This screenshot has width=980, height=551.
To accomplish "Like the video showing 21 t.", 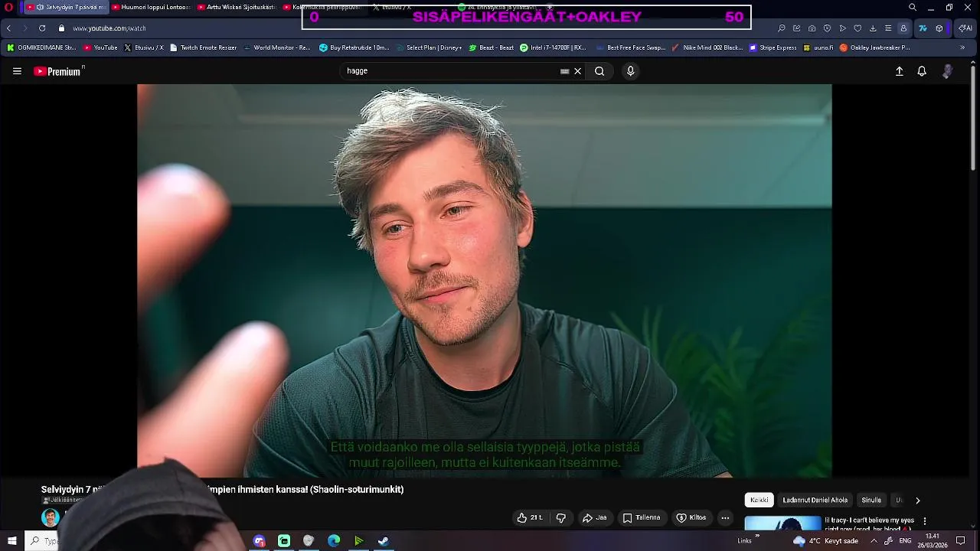I will pos(530,518).
